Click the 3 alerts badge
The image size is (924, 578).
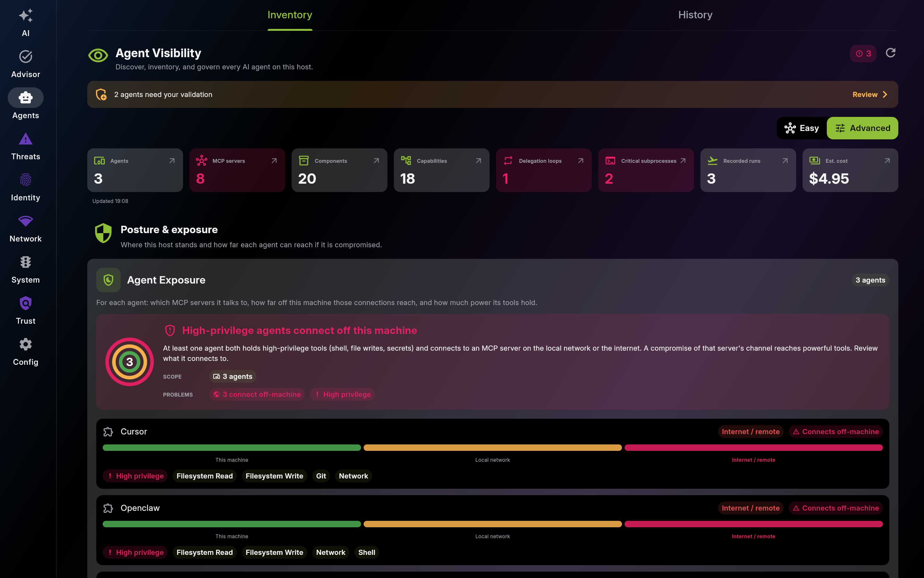pyautogui.click(x=863, y=54)
